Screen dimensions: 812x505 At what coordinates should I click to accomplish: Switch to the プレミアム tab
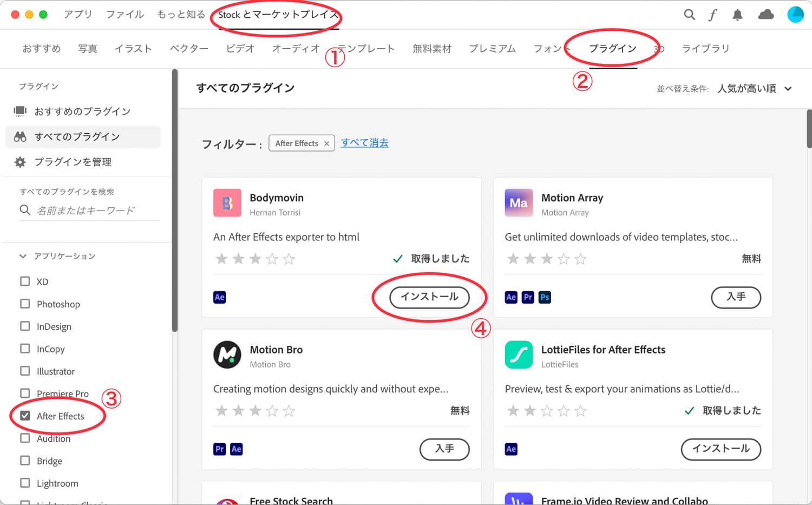tap(492, 49)
